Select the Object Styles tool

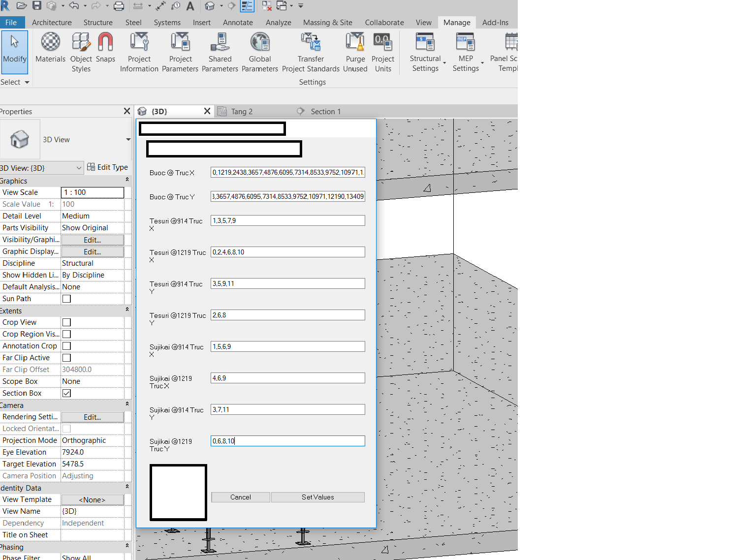click(80, 51)
